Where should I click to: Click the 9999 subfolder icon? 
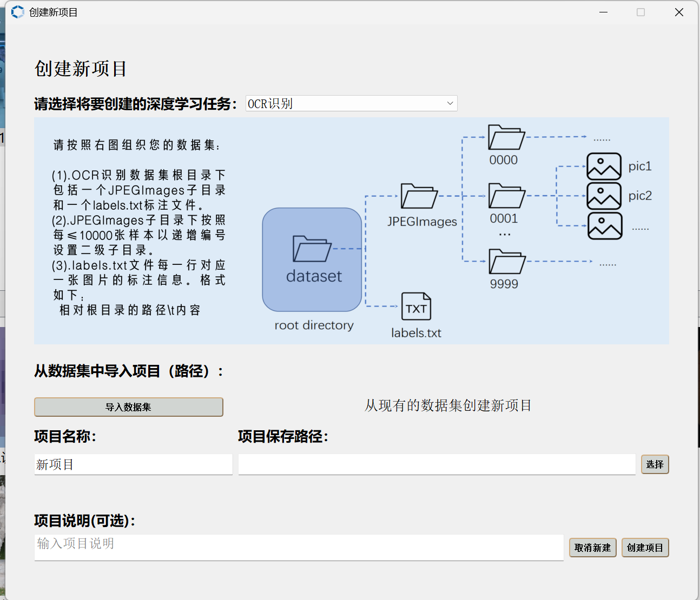(x=506, y=262)
